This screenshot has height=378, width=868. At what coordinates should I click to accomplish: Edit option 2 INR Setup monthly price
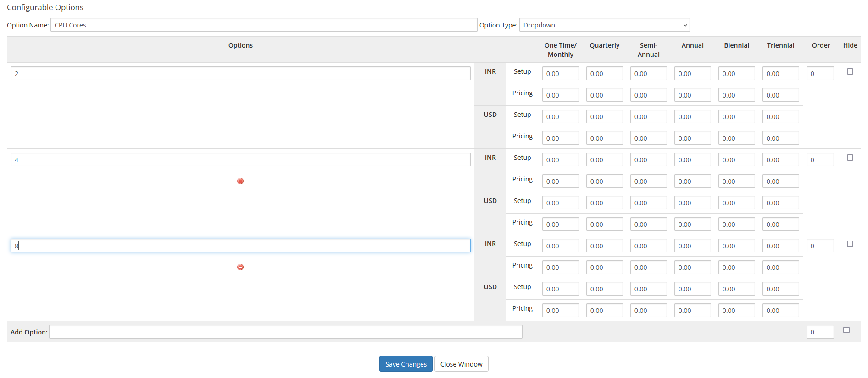(561, 73)
